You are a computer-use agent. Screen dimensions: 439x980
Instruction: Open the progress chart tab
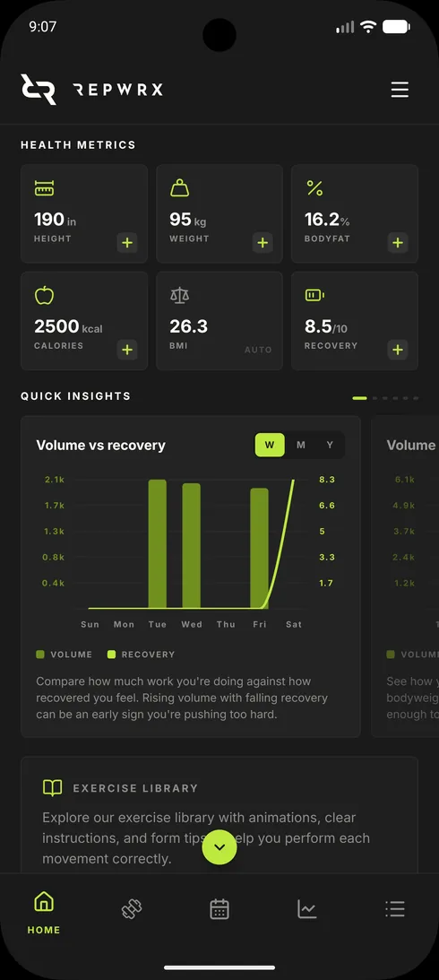(307, 909)
